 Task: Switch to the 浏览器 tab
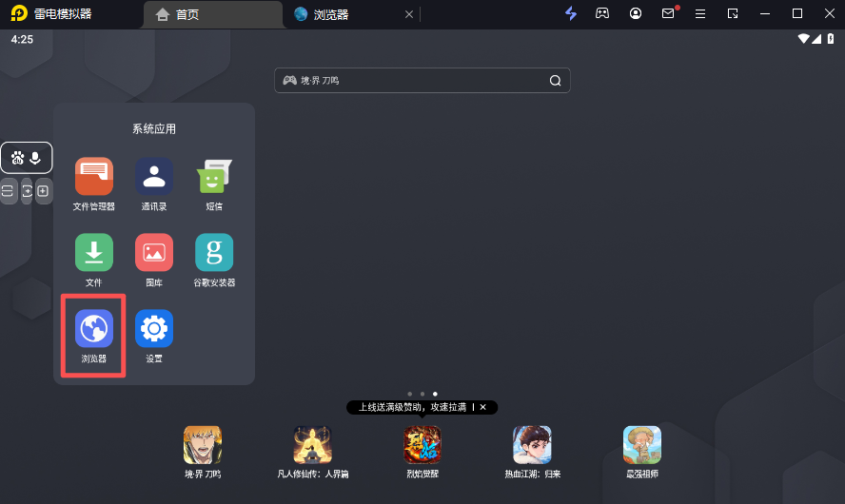(x=343, y=14)
